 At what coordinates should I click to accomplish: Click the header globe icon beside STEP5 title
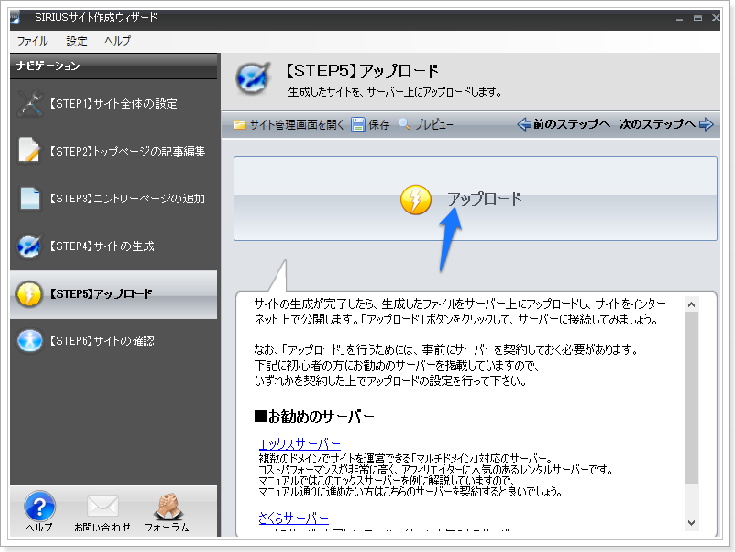coord(253,78)
